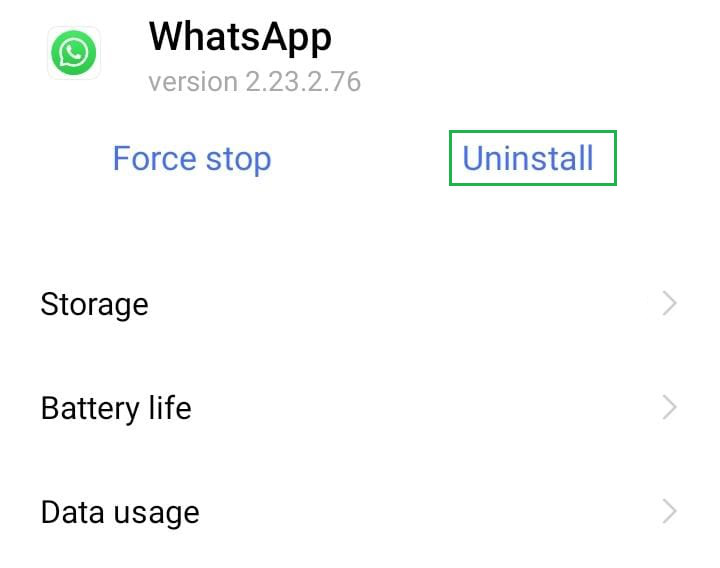Tap the Battery life label text
This screenshot has width=720, height=568.
tap(116, 408)
